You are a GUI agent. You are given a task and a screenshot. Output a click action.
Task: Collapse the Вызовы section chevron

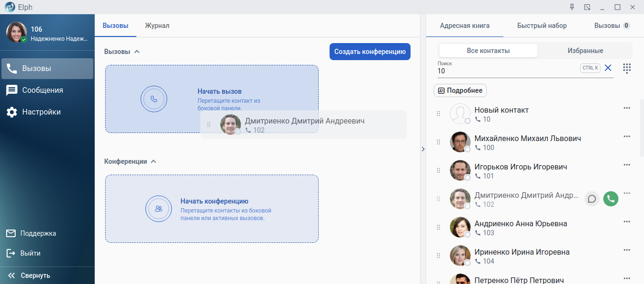(137, 52)
